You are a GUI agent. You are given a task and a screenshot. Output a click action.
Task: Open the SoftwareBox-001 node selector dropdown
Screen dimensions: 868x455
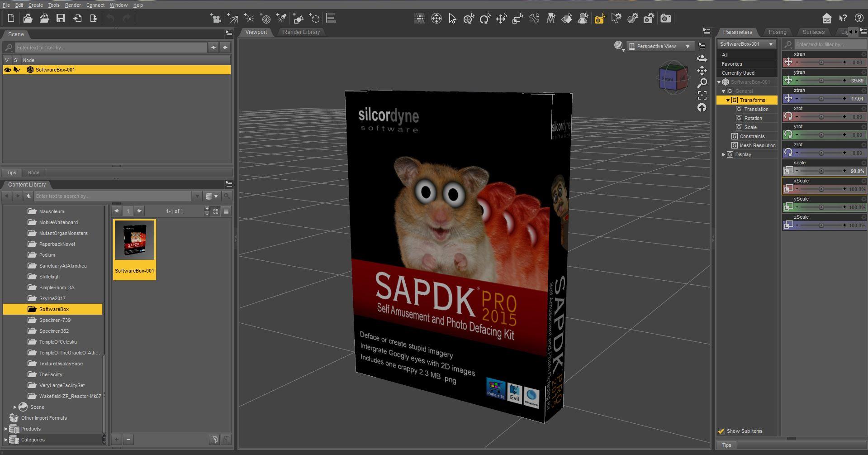click(746, 44)
